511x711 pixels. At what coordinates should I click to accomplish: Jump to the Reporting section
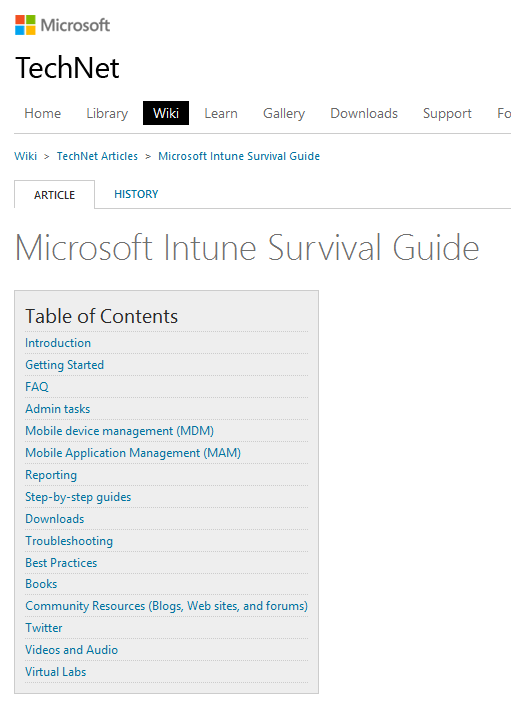pos(51,475)
